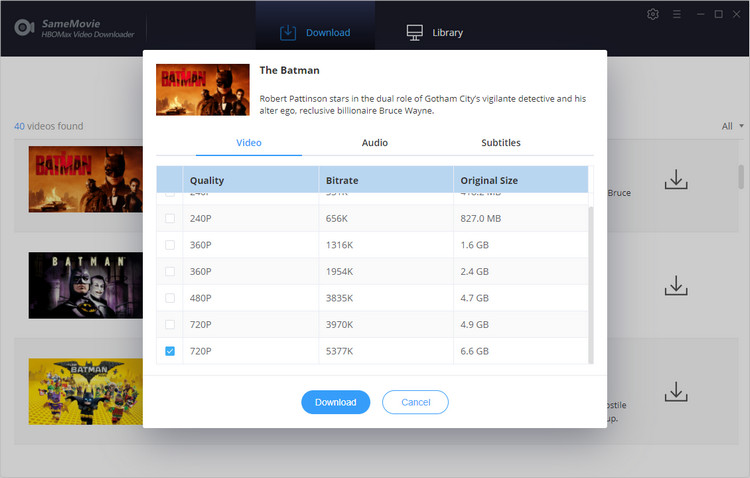Click the Robert Pattinson description text
Viewport: 750px width, 478px height.
coord(423,105)
